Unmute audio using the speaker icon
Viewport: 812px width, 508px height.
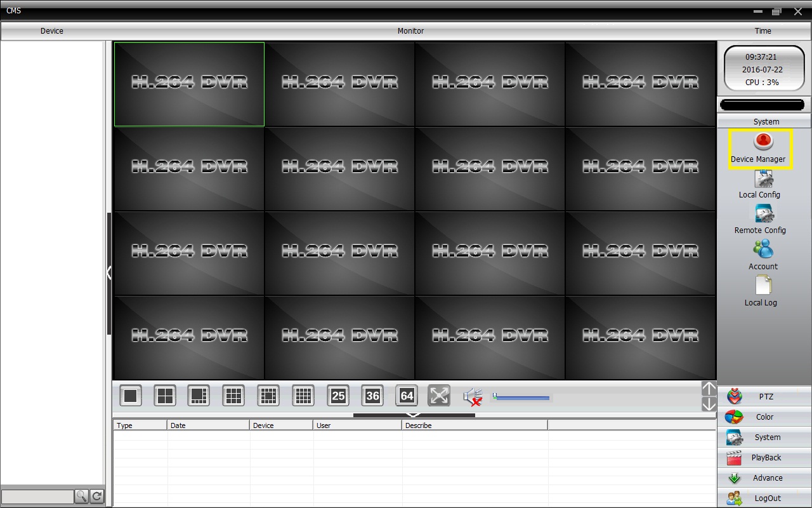473,397
